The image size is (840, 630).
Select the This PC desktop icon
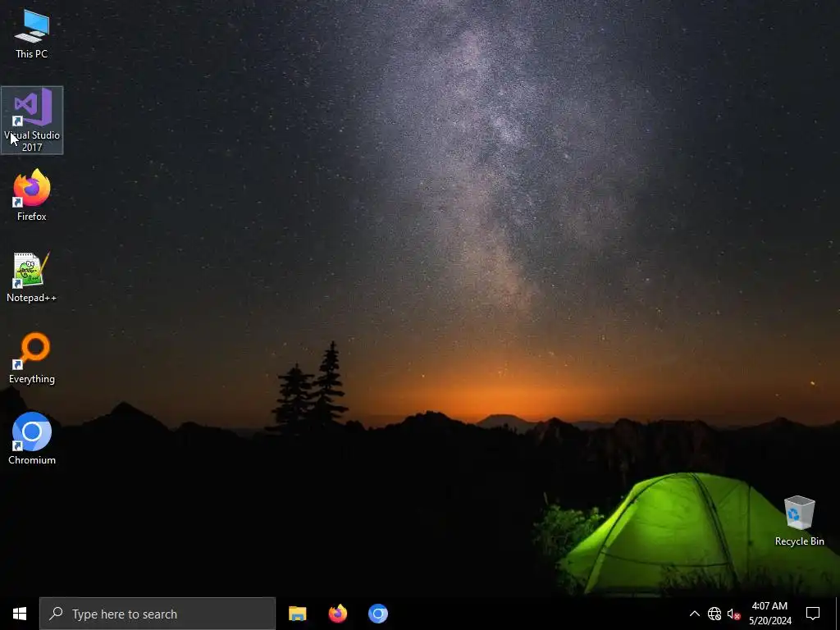click(32, 34)
